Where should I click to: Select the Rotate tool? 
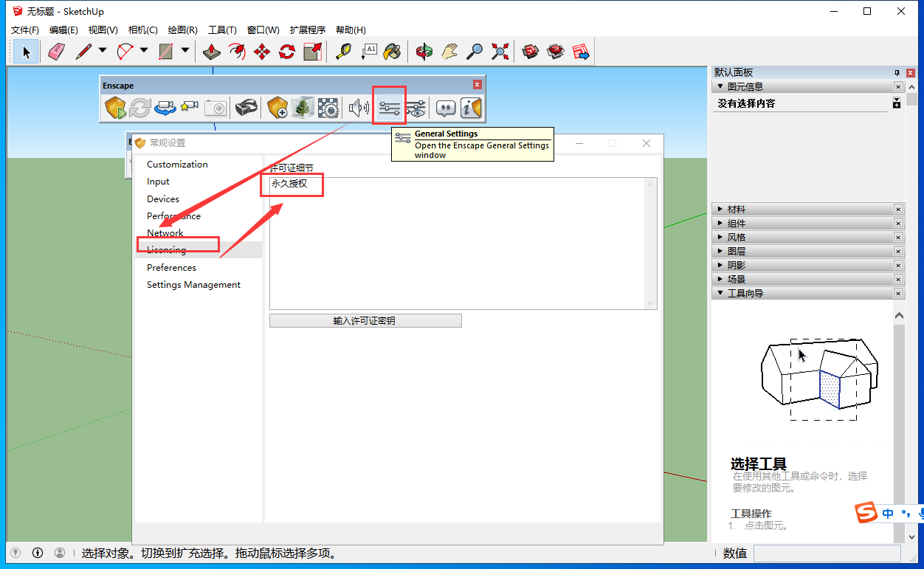pyautogui.click(x=287, y=52)
